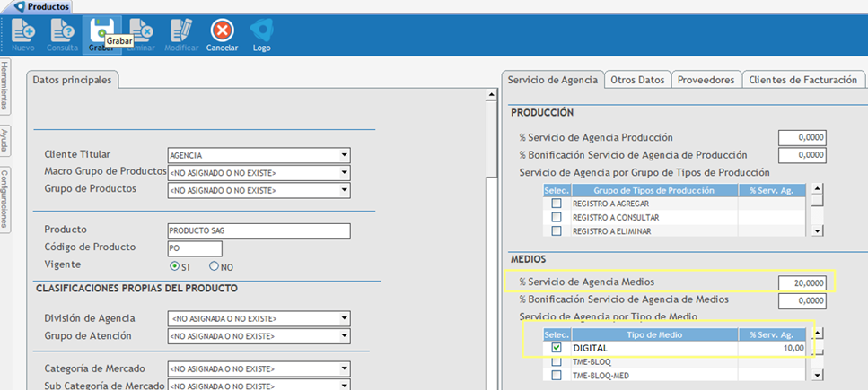The width and height of the screenshot is (868, 390).
Task: Select Vigente SI radio button
Action: point(175,266)
